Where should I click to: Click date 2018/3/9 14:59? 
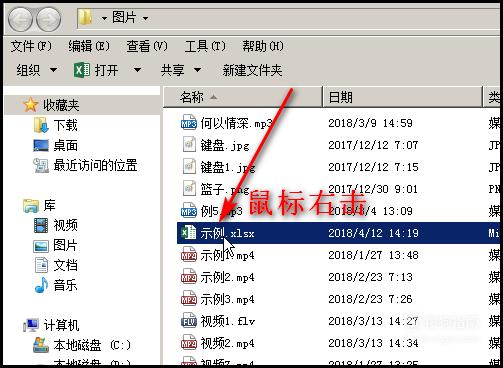[x=370, y=123]
